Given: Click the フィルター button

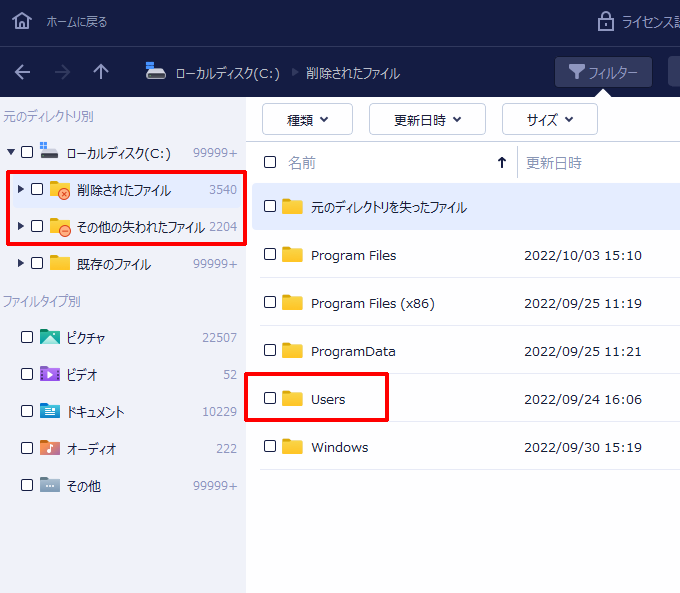Looking at the screenshot, I should 603,72.
